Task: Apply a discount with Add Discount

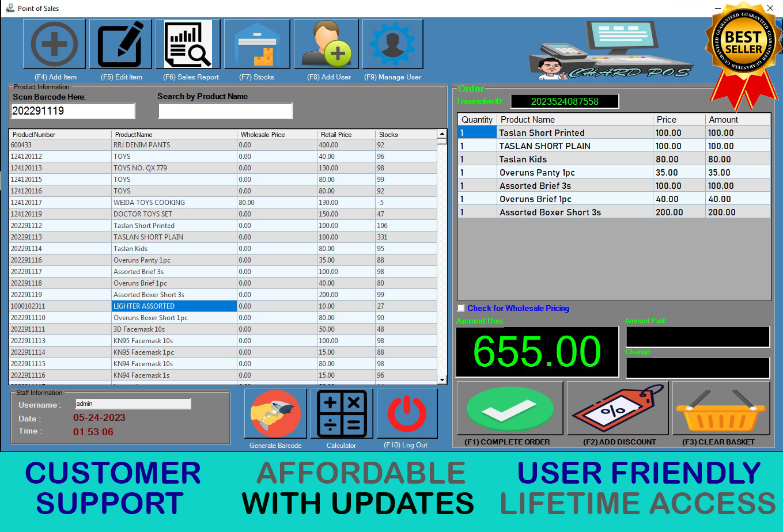Action: coord(617,408)
